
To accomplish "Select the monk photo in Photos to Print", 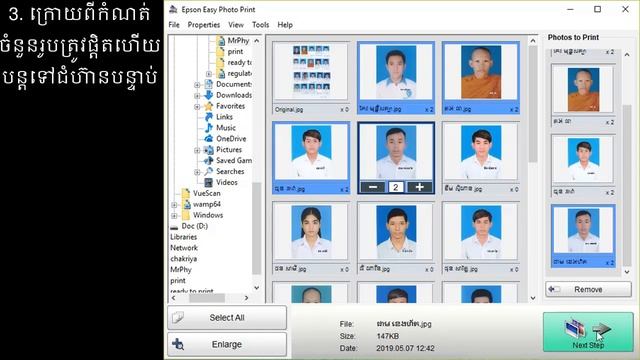I will tap(583, 95).
